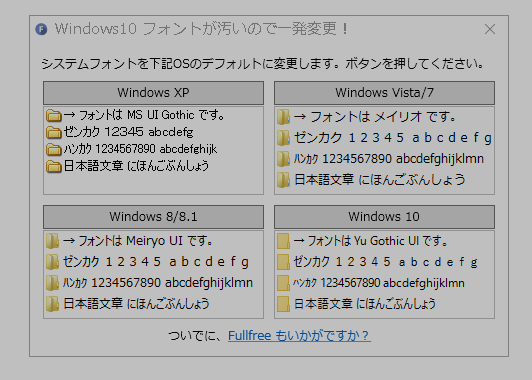Click Windows 10 sample 'ゼンカク 1 2 3 4 5 a b c d e f g'

click(x=386, y=262)
